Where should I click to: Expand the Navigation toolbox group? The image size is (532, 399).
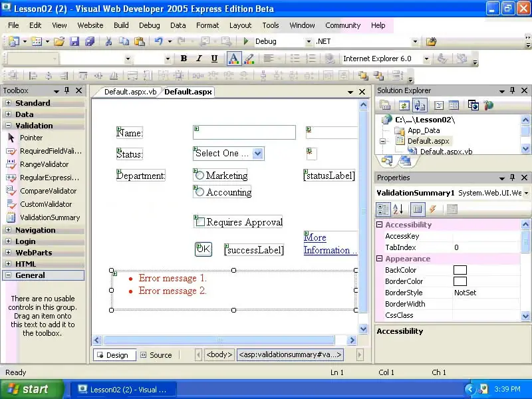tap(8, 229)
